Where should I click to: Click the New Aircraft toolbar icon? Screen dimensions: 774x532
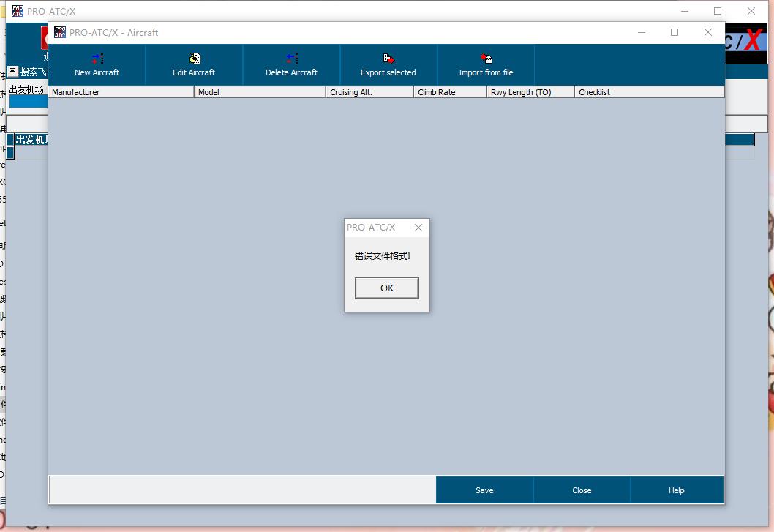click(97, 59)
